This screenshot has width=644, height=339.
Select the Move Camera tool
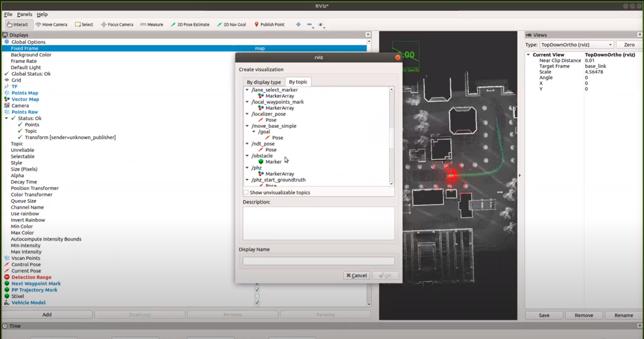51,24
